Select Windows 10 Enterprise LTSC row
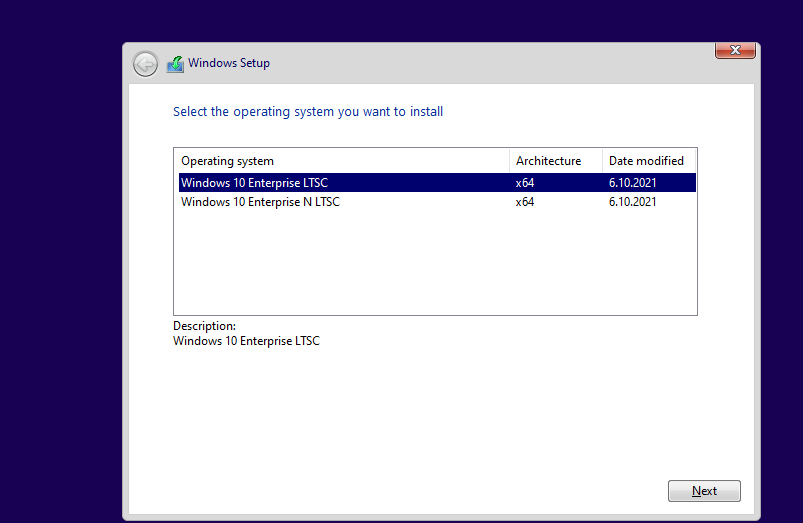 (x=437, y=183)
